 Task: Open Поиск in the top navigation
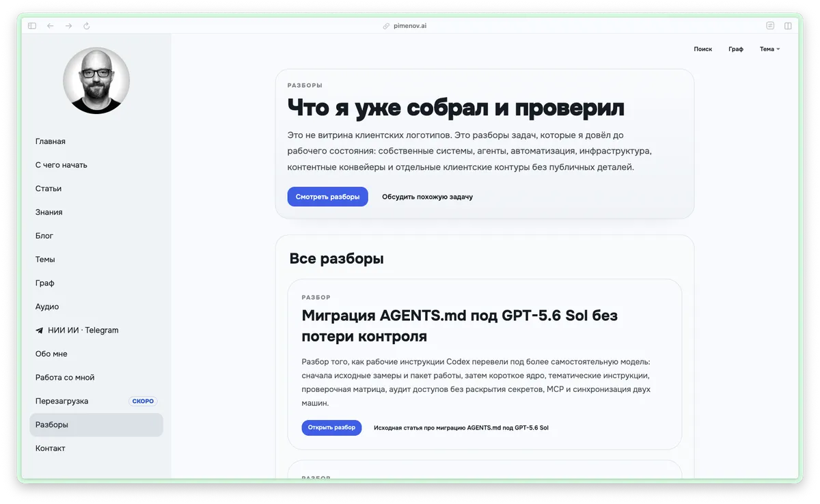702,49
